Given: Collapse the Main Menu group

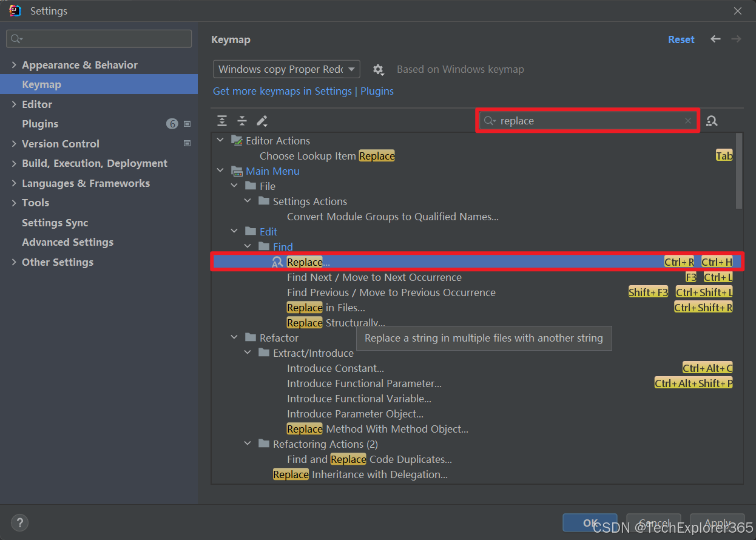Looking at the screenshot, I should pyautogui.click(x=220, y=171).
